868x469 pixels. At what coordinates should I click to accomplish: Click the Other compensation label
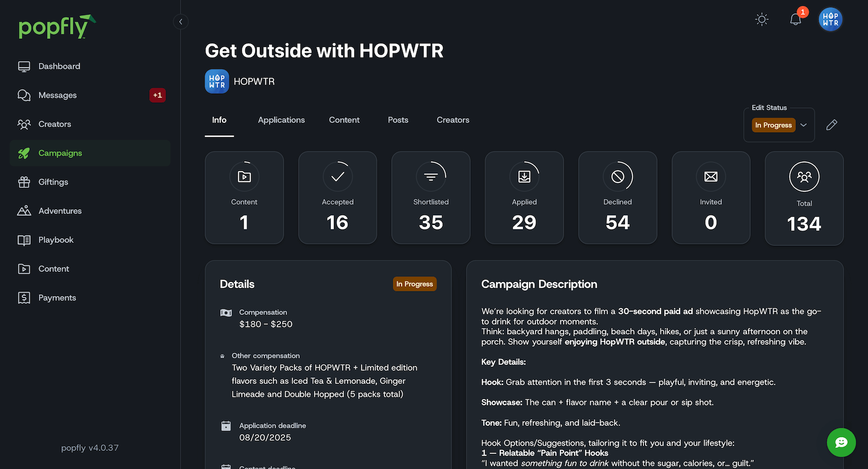click(x=266, y=356)
